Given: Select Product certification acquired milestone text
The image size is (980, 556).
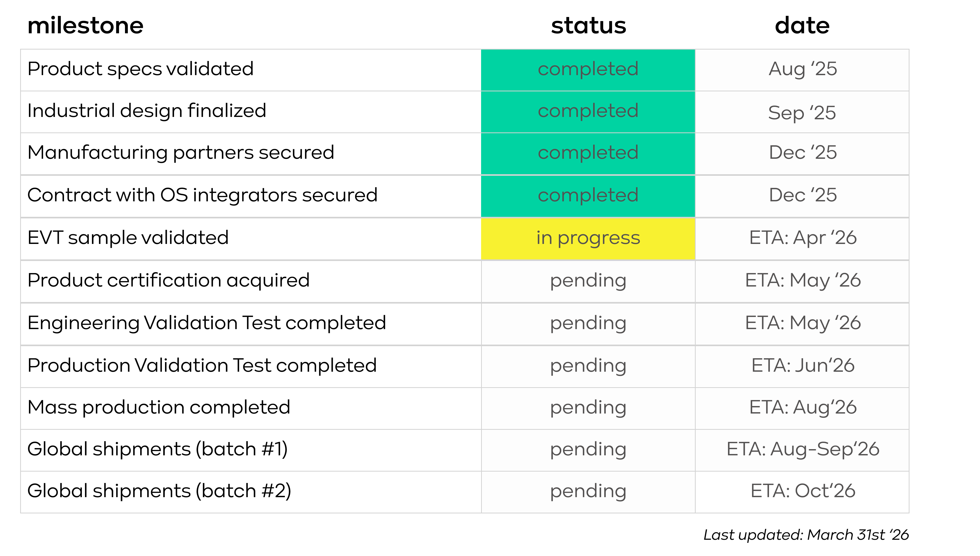Looking at the screenshot, I should tap(168, 280).
